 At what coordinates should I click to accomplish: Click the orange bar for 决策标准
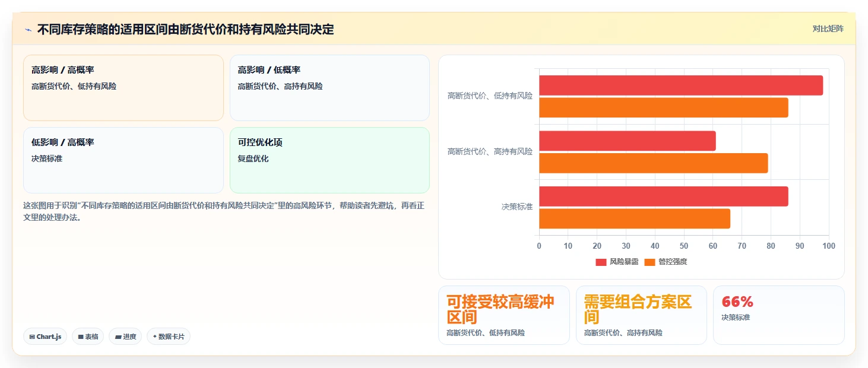coord(635,218)
